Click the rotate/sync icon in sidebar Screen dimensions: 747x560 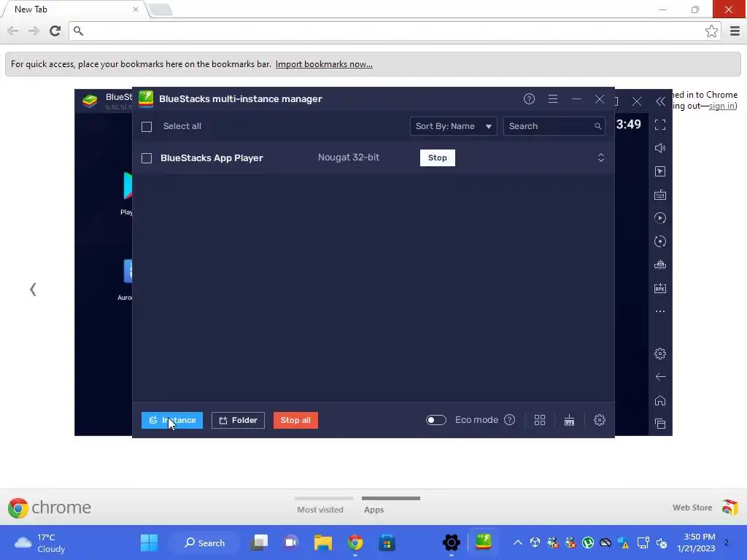point(660,241)
